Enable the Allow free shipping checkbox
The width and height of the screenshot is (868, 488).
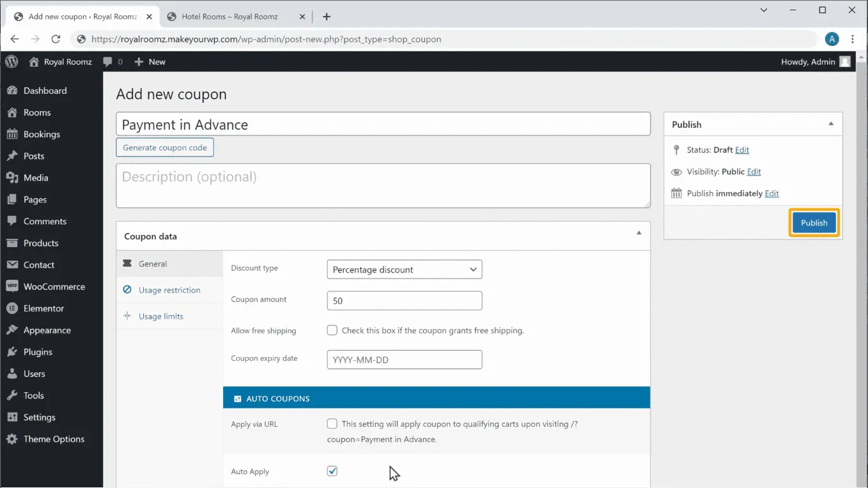[x=332, y=330]
